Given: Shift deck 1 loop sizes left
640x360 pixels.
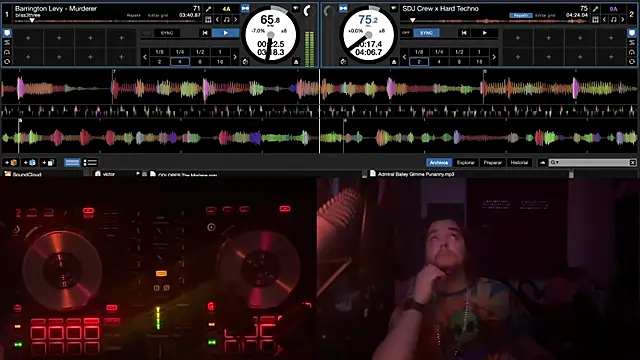Looking at the screenshot, I should (x=145, y=57).
